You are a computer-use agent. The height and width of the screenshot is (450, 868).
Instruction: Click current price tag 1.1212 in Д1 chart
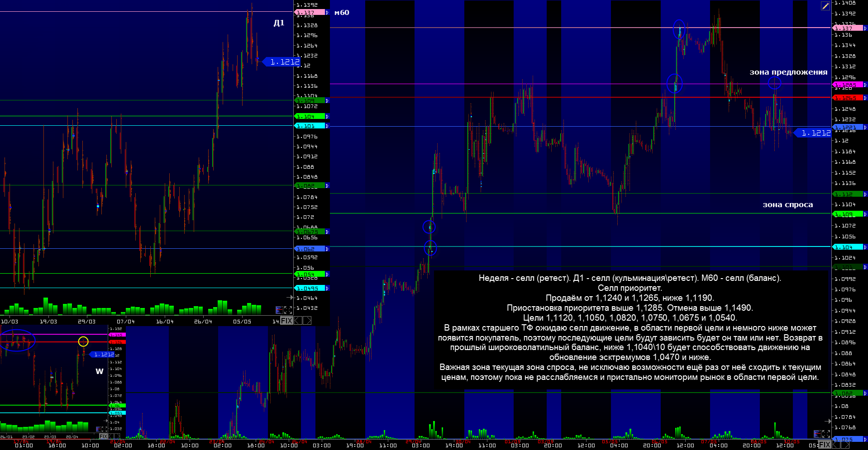tap(282, 62)
